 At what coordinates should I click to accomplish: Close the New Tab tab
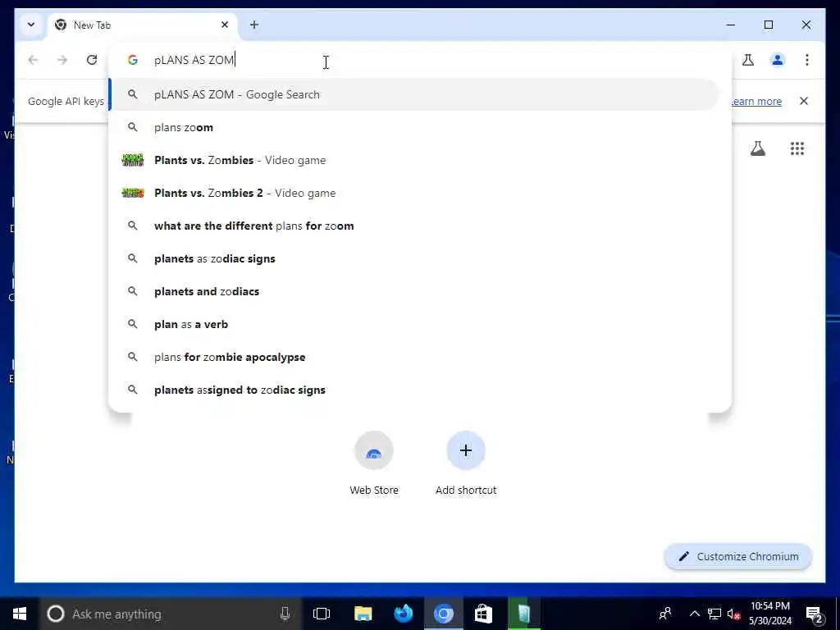pos(225,25)
